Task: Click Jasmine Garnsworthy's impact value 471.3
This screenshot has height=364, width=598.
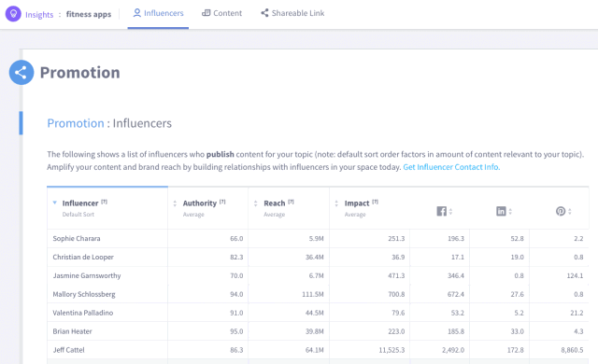Action: (x=396, y=275)
